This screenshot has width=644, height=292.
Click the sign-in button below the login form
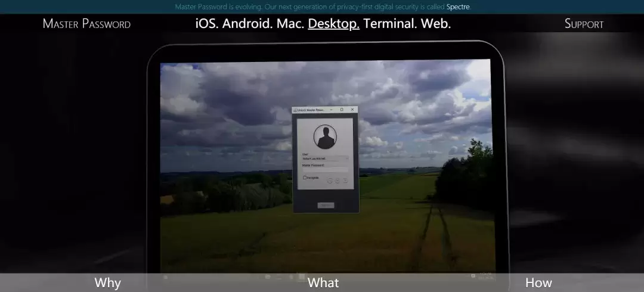pyautogui.click(x=326, y=205)
